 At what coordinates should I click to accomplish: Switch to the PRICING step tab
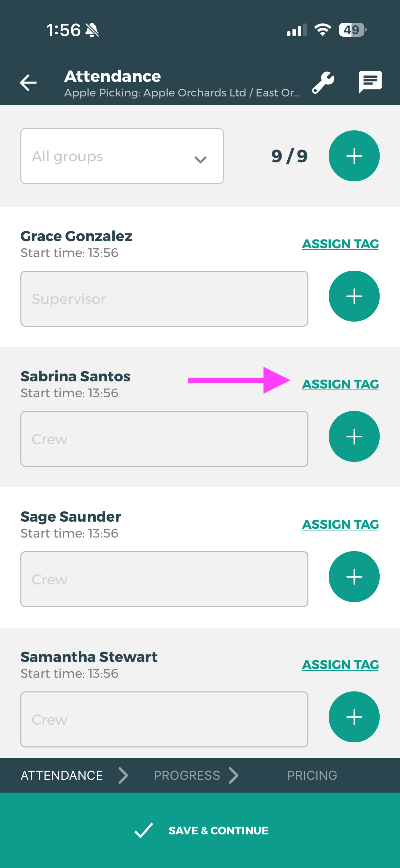coord(312,776)
